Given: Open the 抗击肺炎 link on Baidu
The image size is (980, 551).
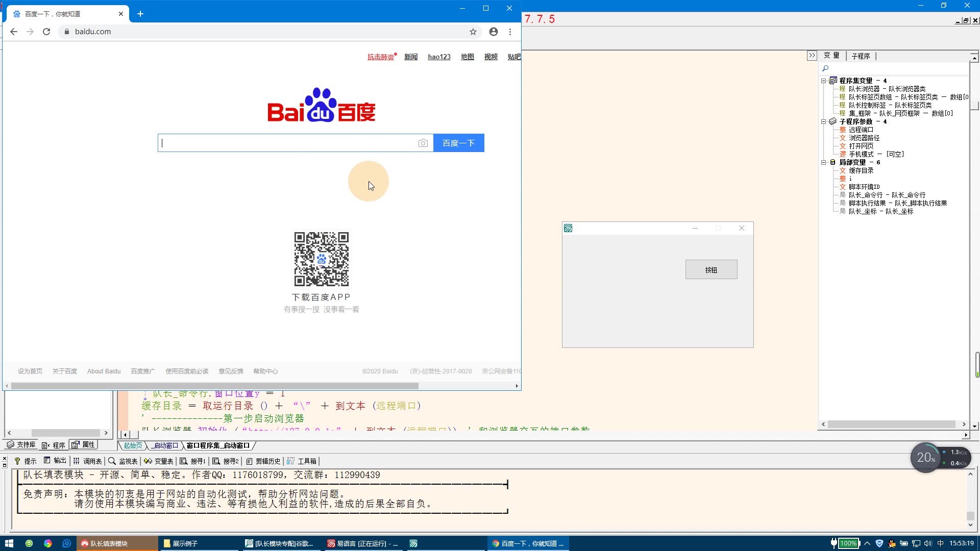Looking at the screenshot, I should (x=382, y=57).
